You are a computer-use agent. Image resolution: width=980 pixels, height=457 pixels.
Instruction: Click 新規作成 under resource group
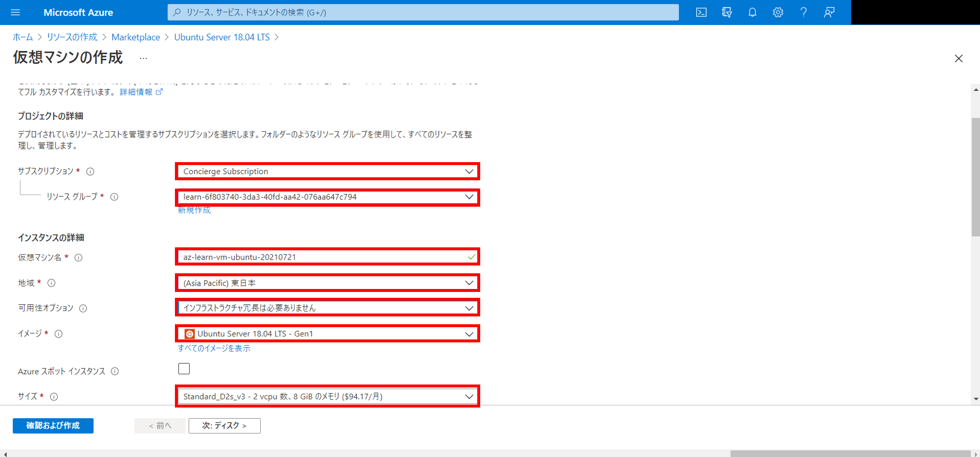coord(194,210)
